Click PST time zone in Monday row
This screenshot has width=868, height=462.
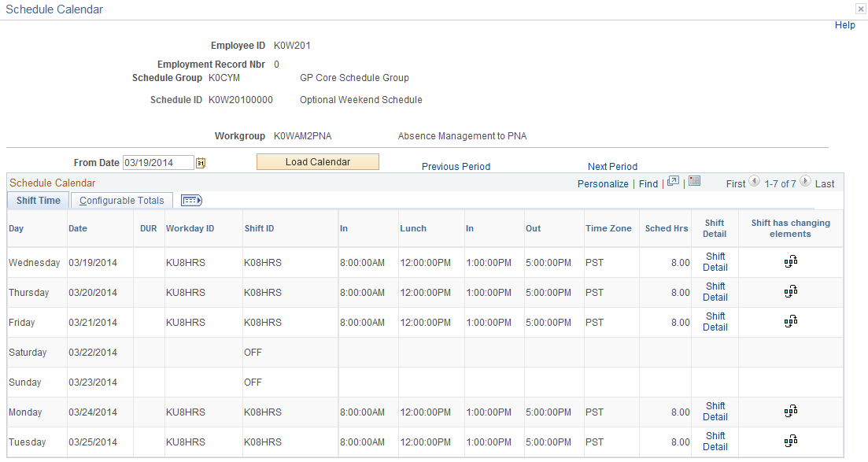point(594,412)
